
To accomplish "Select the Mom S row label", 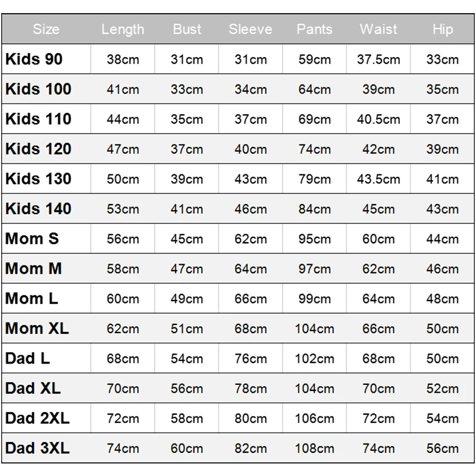I will [x=32, y=239].
